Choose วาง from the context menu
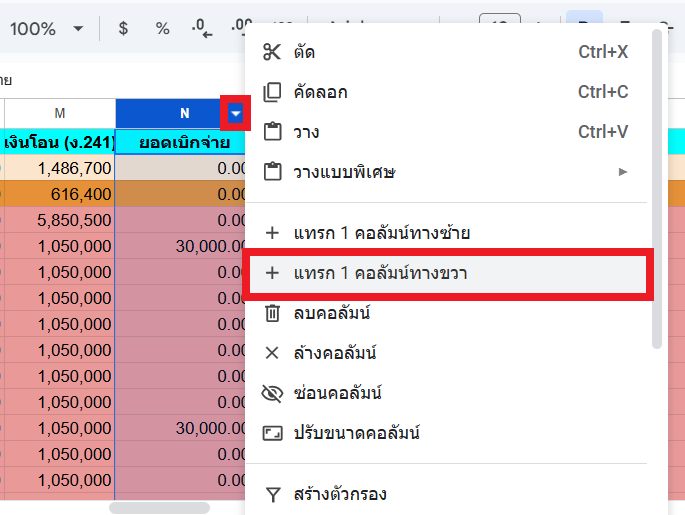The height and width of the screenshot is (515, 685). [446, 132]
